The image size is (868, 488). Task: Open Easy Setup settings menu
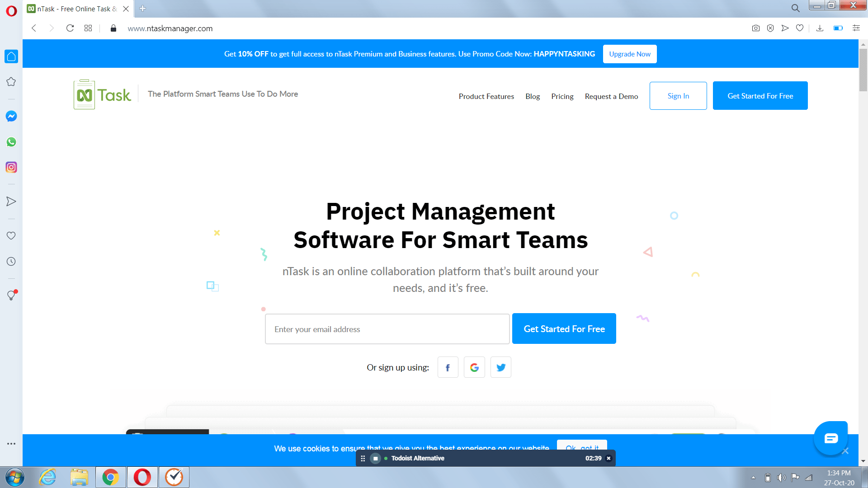point(856,28)
